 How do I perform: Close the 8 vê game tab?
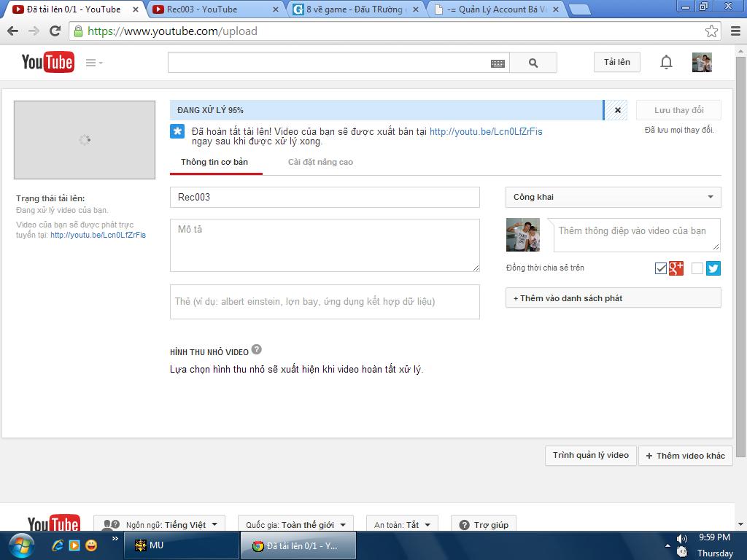point(415,9)
